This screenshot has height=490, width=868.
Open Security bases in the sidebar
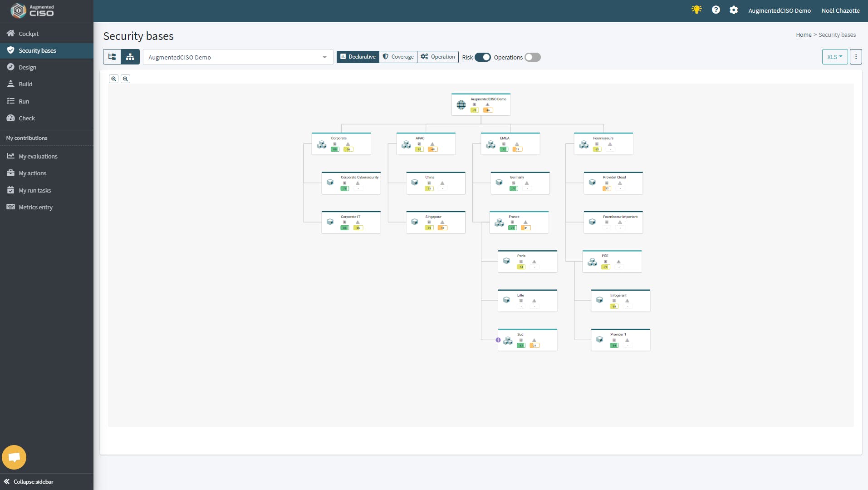pyautogui.click(x=47, y=50)
